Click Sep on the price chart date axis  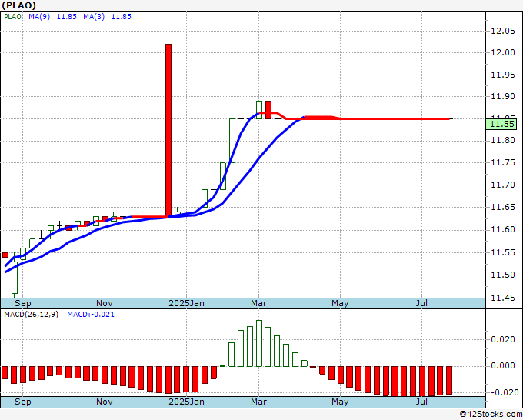coord(22,303)
